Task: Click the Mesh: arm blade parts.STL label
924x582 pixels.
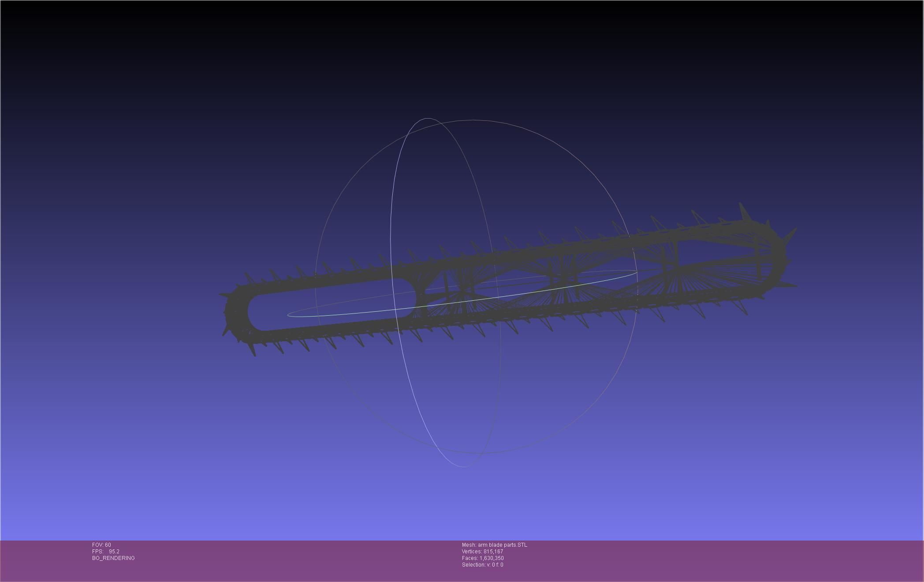Action: click(494, 545)
